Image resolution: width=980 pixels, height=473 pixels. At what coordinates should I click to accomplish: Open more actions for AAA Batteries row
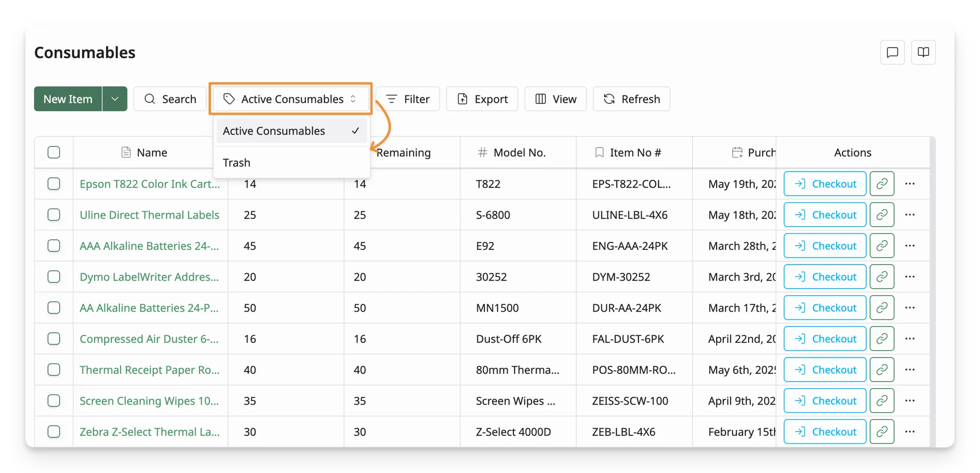pos(910,246)
